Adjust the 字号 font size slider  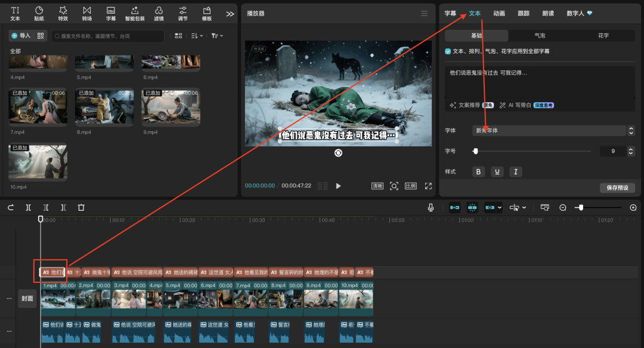475,152
